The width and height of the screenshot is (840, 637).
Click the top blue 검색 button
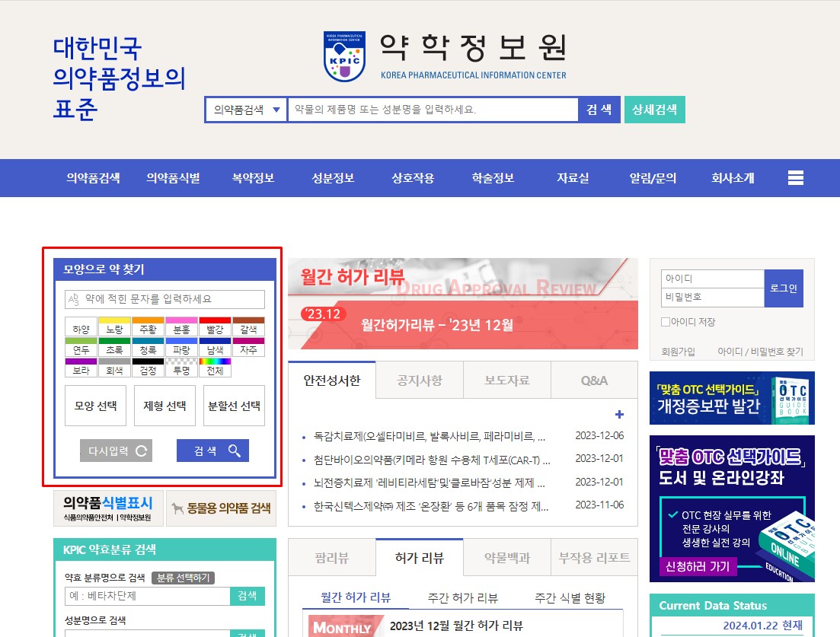(599, 110)
